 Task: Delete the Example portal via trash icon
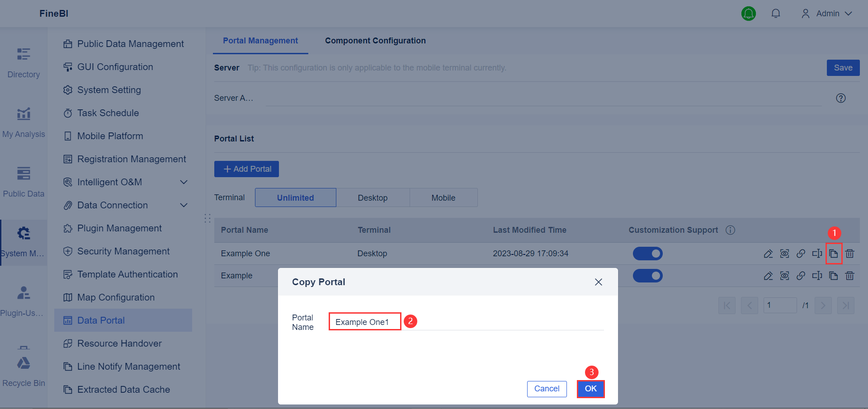pyautogui.click(x=850, y=276)
